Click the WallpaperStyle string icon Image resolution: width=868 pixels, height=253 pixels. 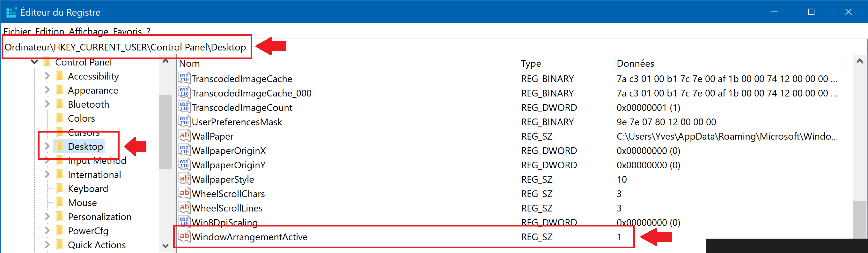tap(184, 179)
